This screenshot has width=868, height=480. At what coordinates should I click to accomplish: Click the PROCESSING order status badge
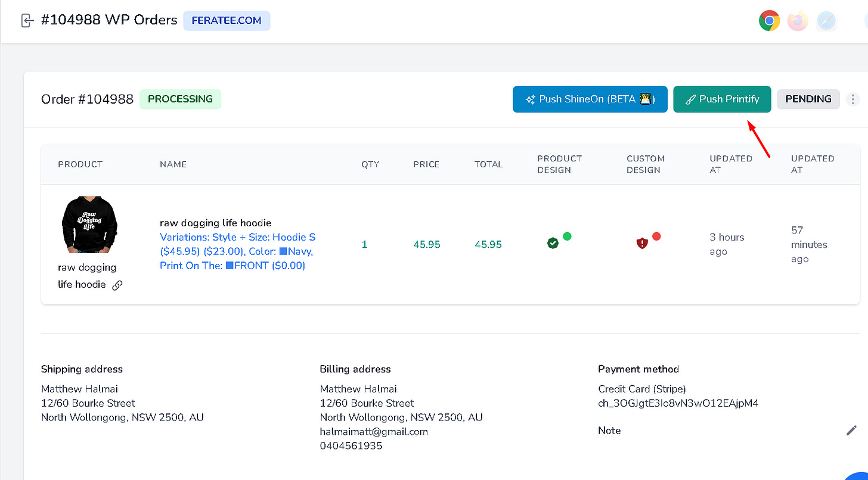(180, 99)
